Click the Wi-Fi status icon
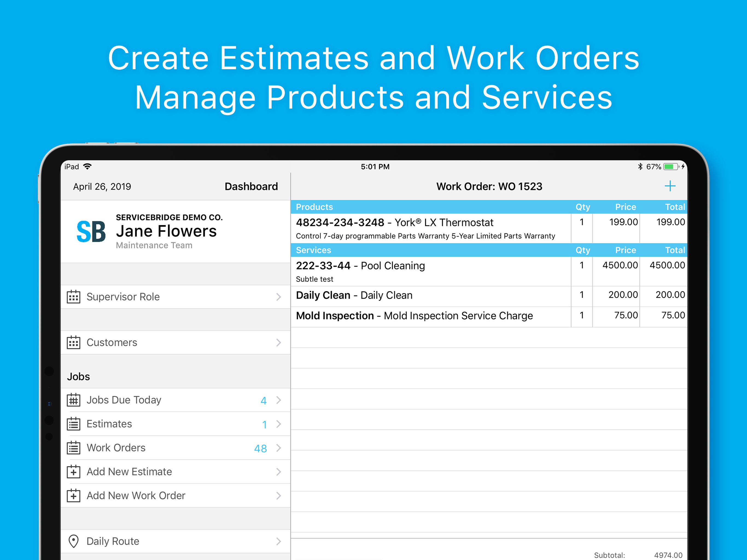747x560 pixels. (x=87, y=167)
